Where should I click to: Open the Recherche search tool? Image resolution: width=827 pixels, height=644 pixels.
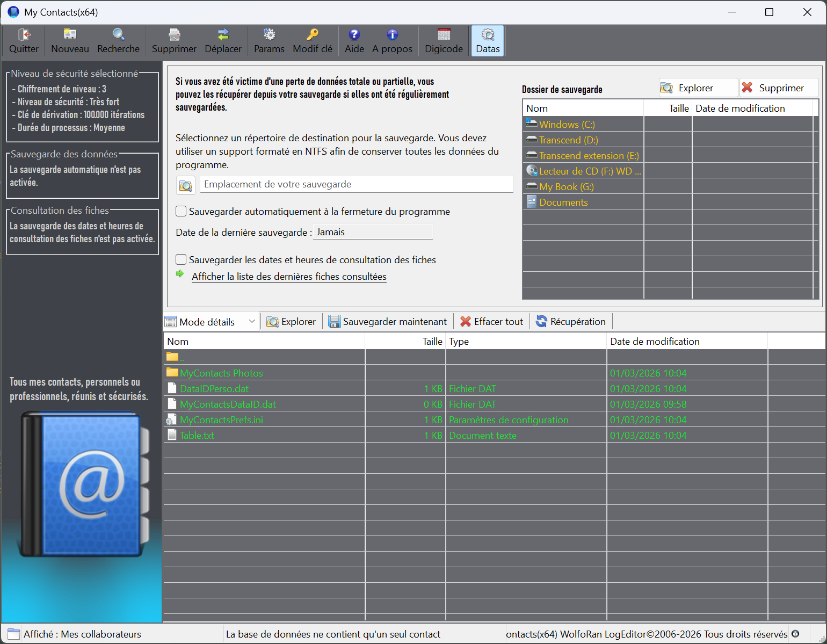tap(118, 41)
